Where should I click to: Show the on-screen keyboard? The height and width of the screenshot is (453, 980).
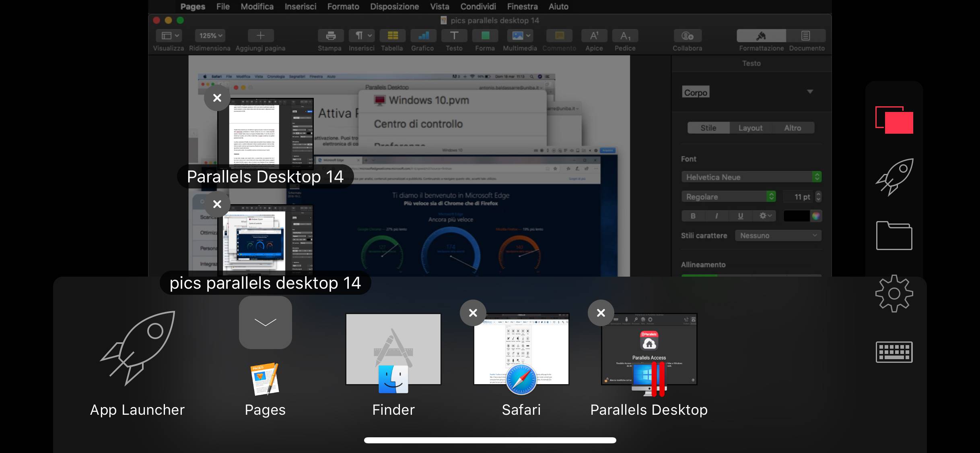(894, 352)
